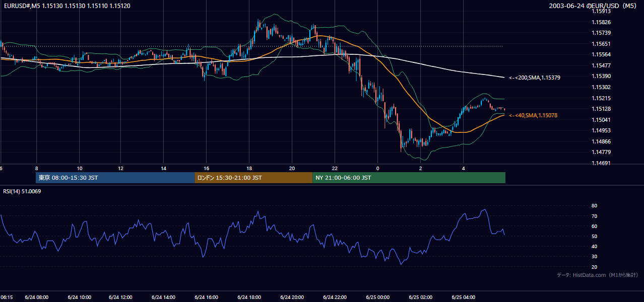644x302 pixels.
Task: Click the 6/24 14:00 date label
Action: 164,297
